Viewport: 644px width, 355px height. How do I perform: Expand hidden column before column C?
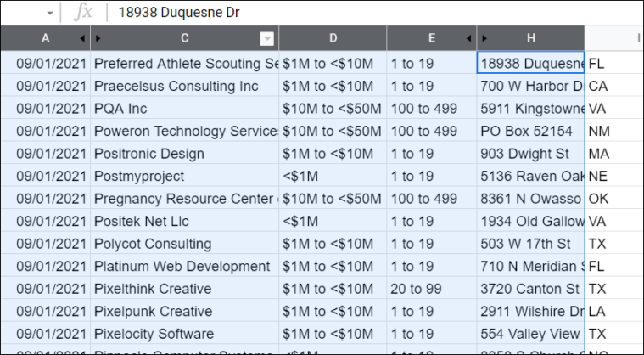pyautogui.click(x=98, y=38)
